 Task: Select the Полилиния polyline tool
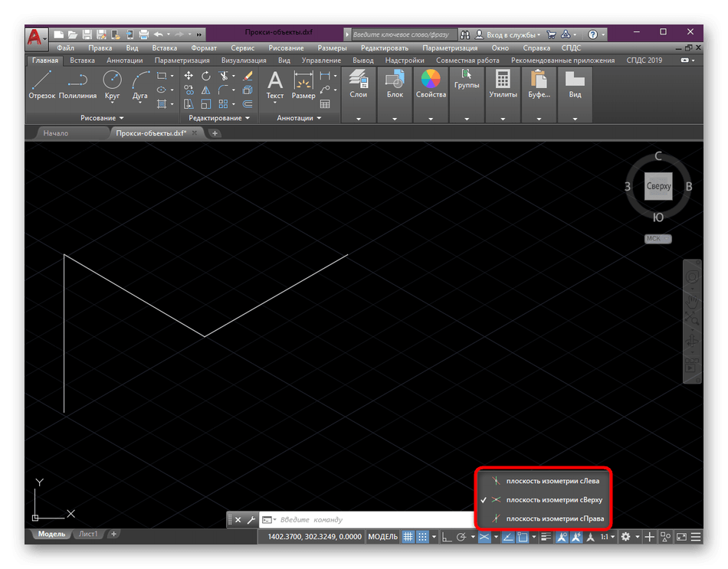coord(77,84)
